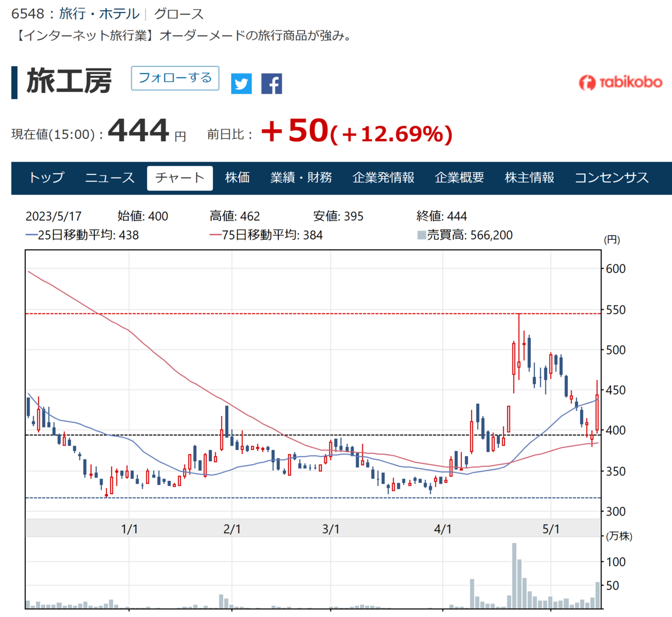Open the 業績・財務 tab
This screenshot has width=672, height=617.
point(301,178)
